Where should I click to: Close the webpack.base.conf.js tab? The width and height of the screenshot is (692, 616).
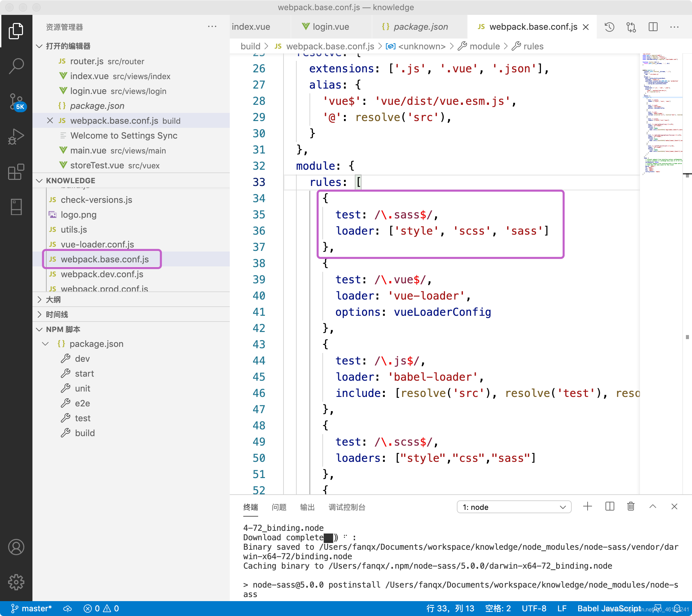pyautogui.click(x=586, y=27)
